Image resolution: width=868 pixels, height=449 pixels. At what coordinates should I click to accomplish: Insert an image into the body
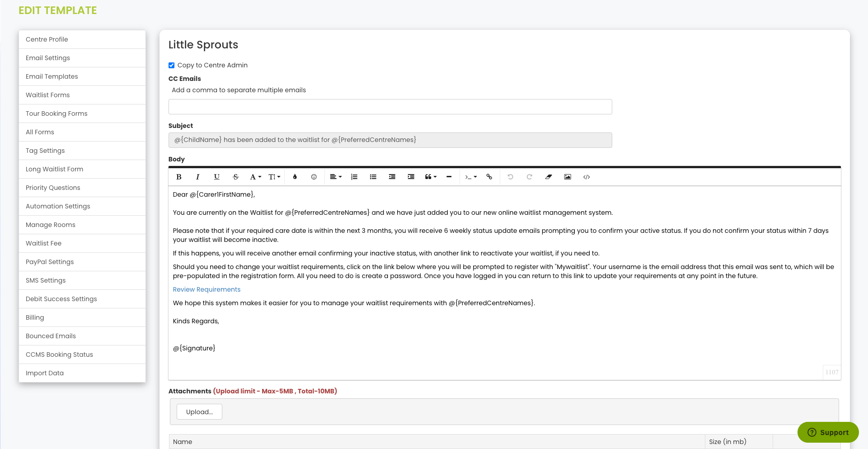coord(568,177)
